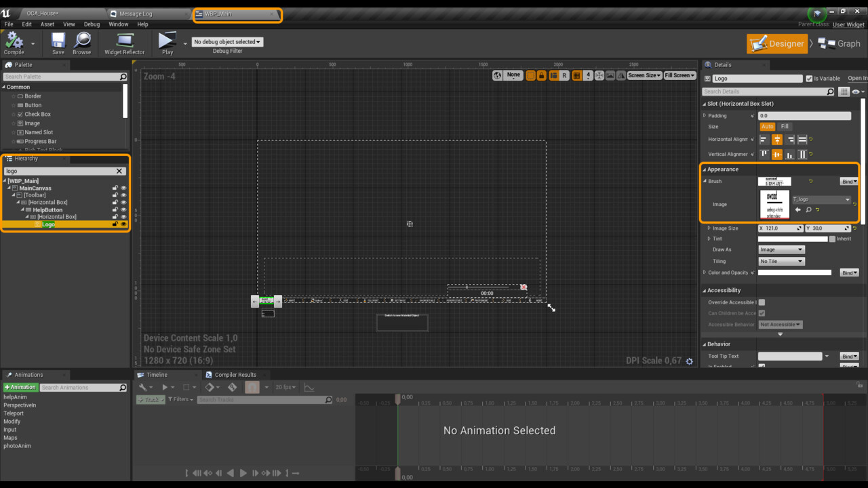
Task: Open the debug object dropdown
Action: (227, 42)
